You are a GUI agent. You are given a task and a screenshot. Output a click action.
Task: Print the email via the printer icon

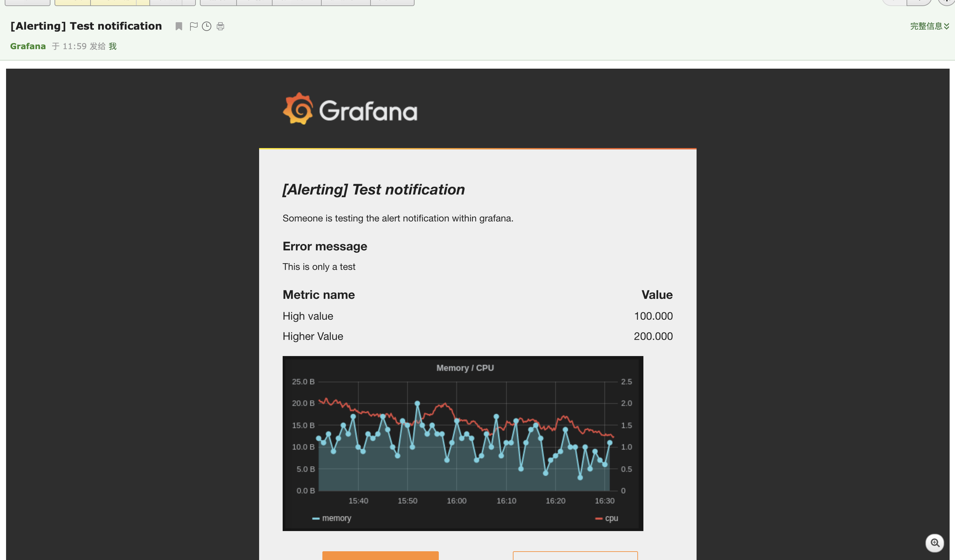(x=220, y=26)
